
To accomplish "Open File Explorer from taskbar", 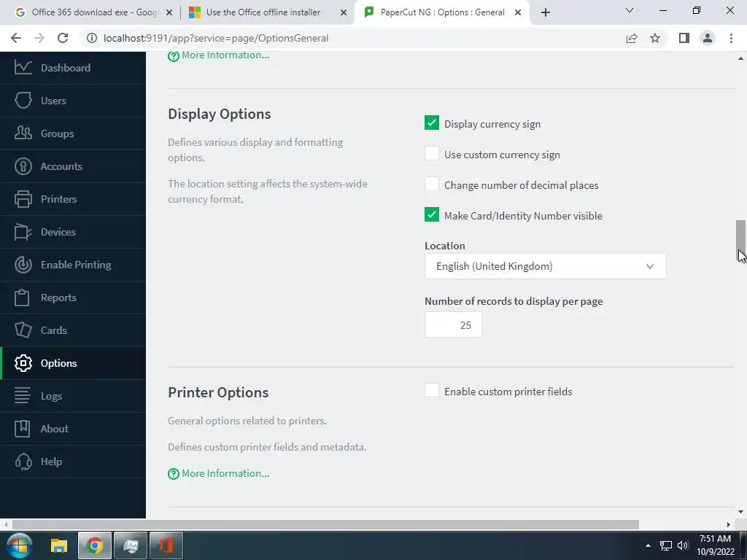I will point(59,545).
